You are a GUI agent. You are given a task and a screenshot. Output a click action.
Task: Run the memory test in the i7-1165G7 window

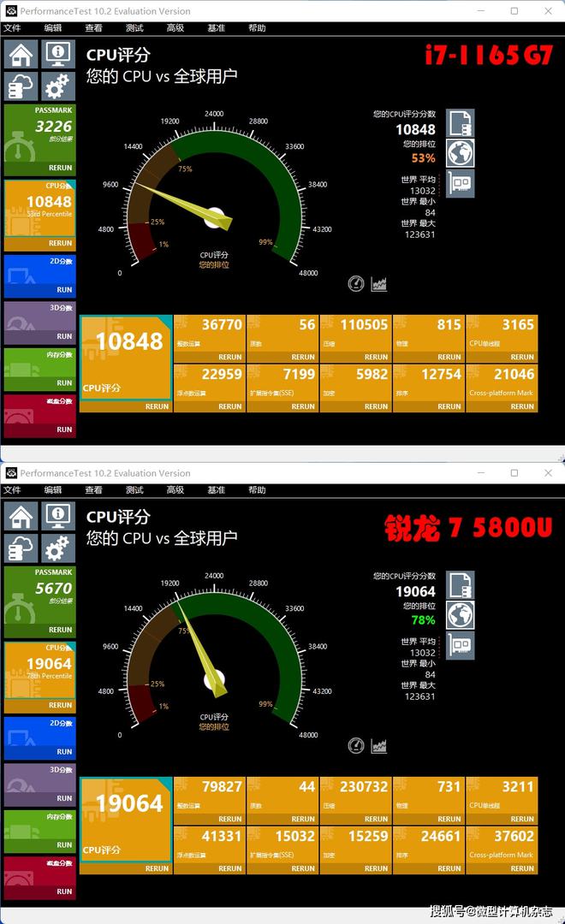(64, 383)
